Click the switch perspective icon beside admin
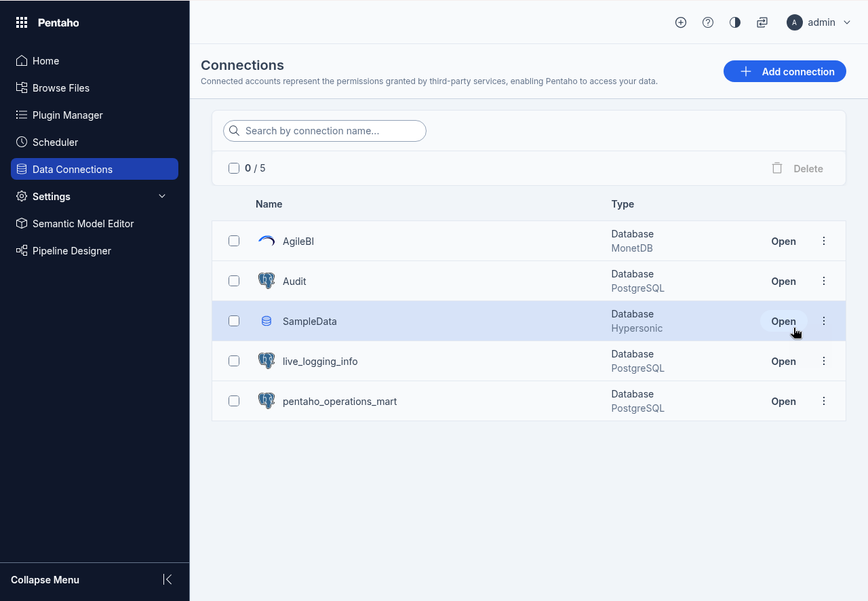 [x=762, y=22]
